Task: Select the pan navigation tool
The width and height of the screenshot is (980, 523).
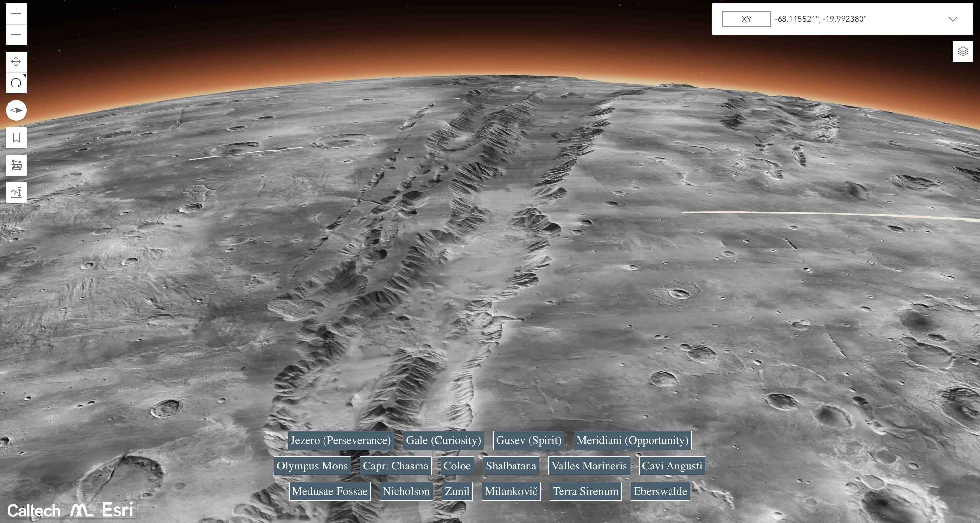Action: pyautogui.click(x=16, y=62)
